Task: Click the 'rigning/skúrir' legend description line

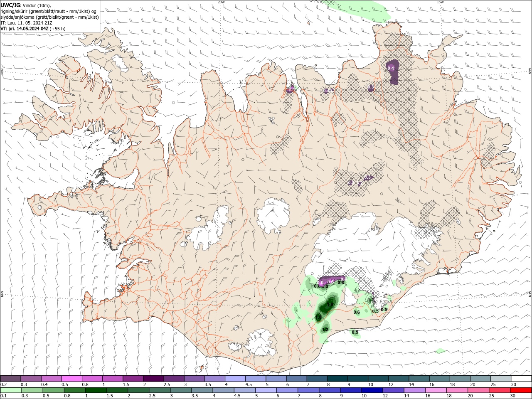Action: [49, 11]
